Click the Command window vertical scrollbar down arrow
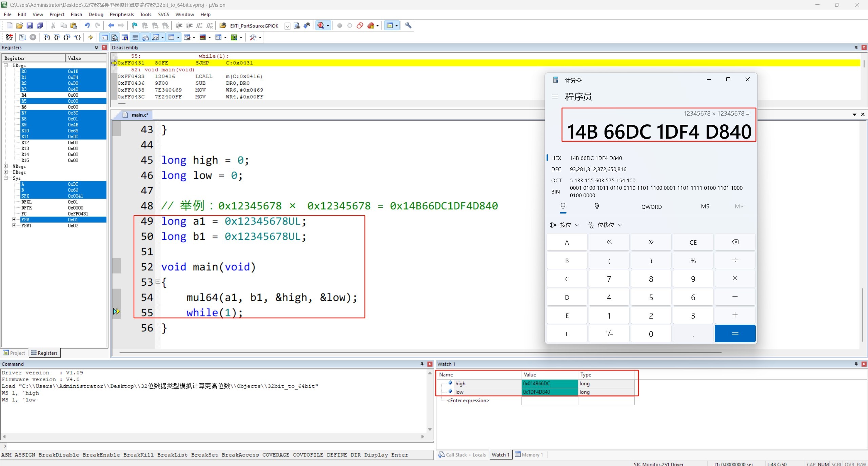This screenshot has width=868, height=466. [x=430, y=429]
